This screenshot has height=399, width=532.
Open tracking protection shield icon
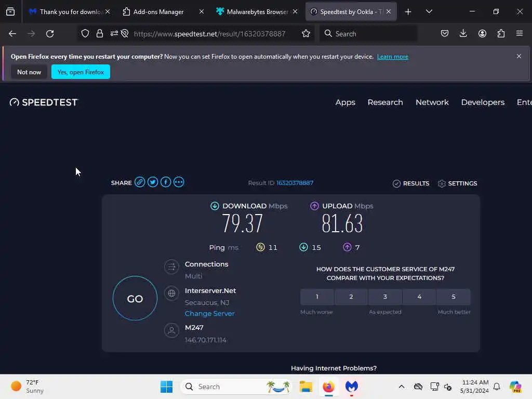(x=85, y=34)
